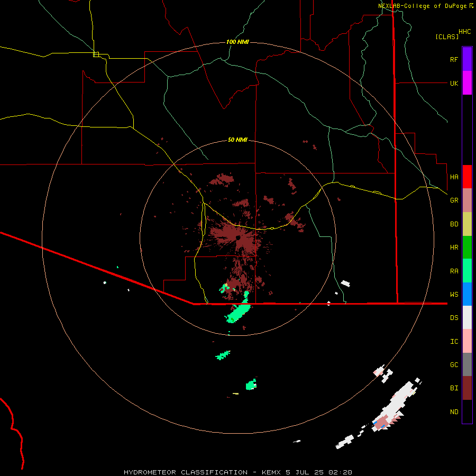
Task: Click the HHC product label
Action: 464,32
